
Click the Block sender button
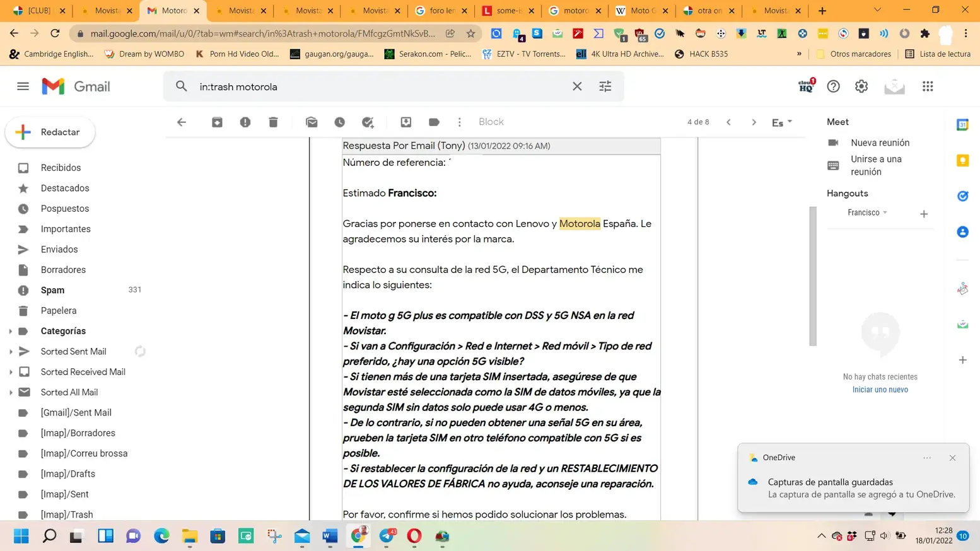tap(491, 122)
